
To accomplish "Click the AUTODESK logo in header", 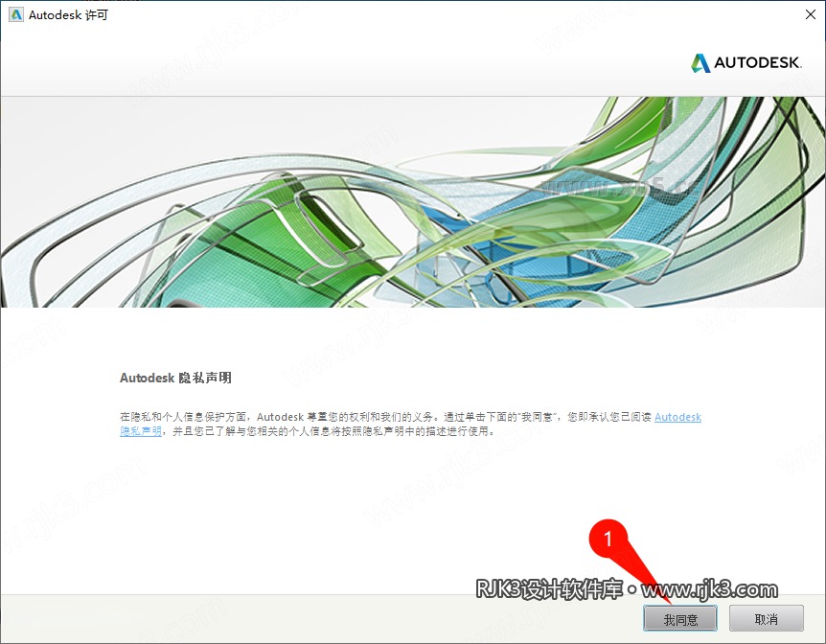I will point(746,62).
